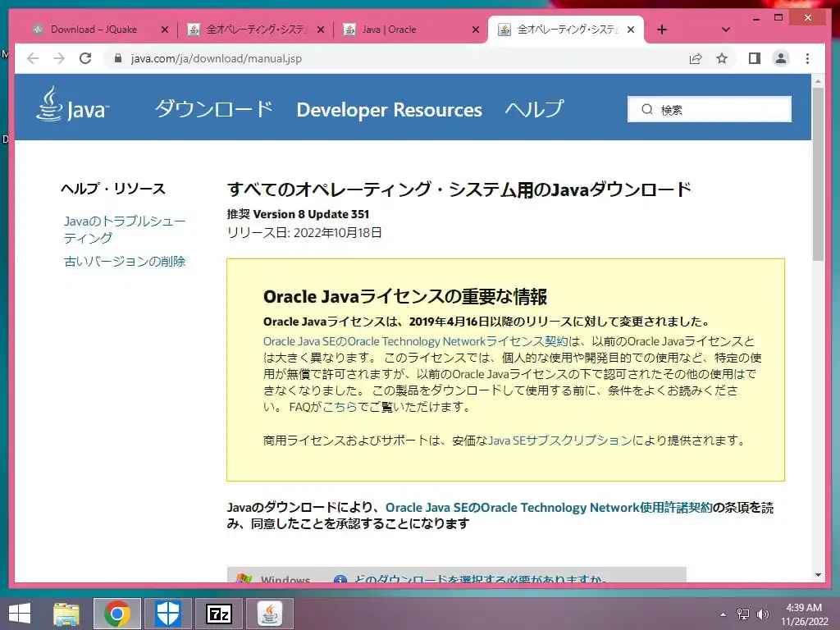Open the tab search chevron
This screenshot has height=630, width=840.
[726, 30]
